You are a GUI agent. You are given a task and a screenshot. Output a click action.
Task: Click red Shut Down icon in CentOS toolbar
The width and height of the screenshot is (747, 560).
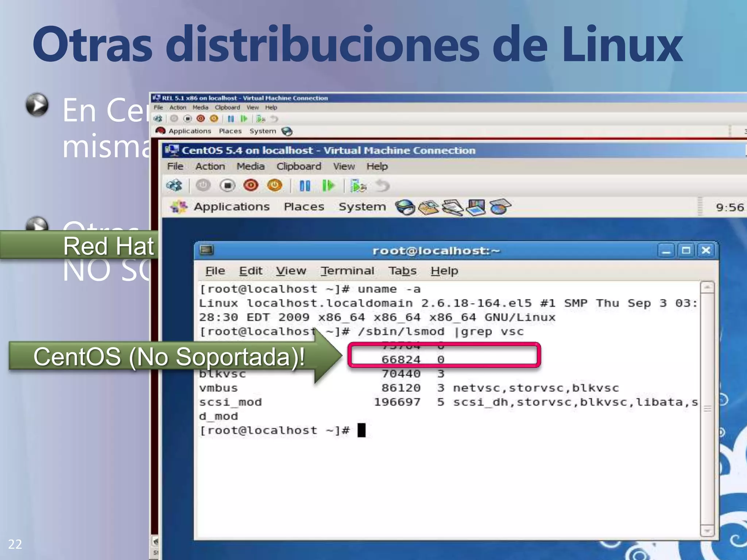click(x=251, y=186)
